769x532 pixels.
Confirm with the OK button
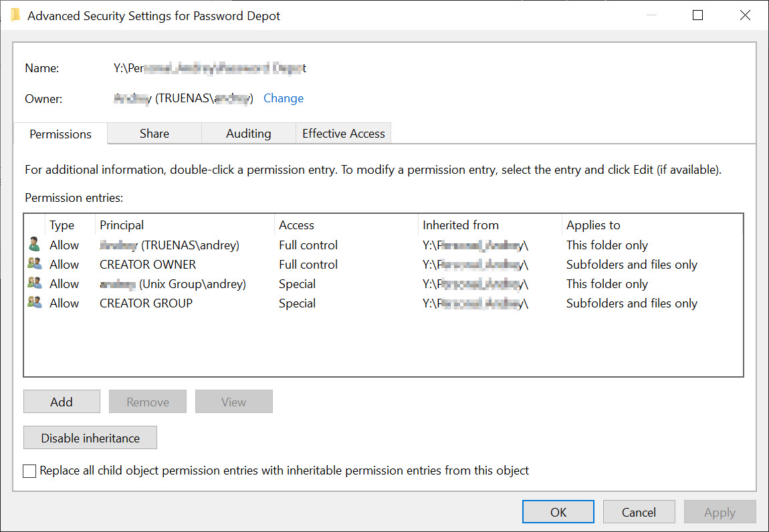558,512
